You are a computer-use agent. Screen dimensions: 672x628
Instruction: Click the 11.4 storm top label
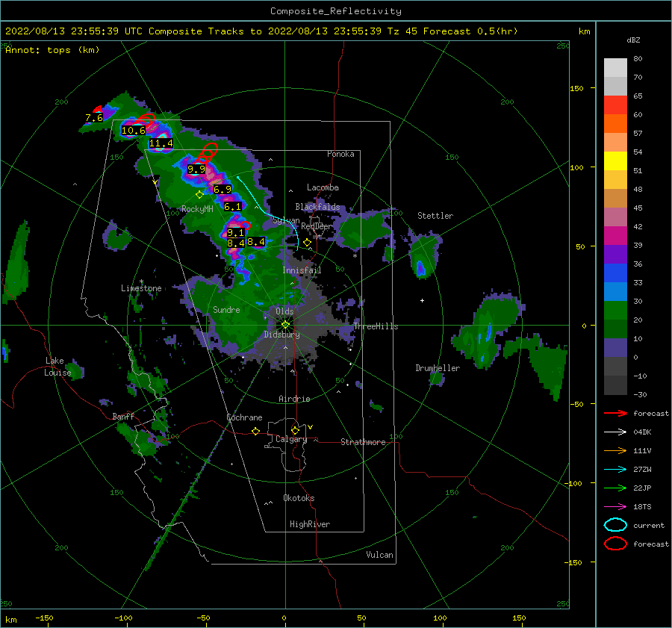click(161, 143)
